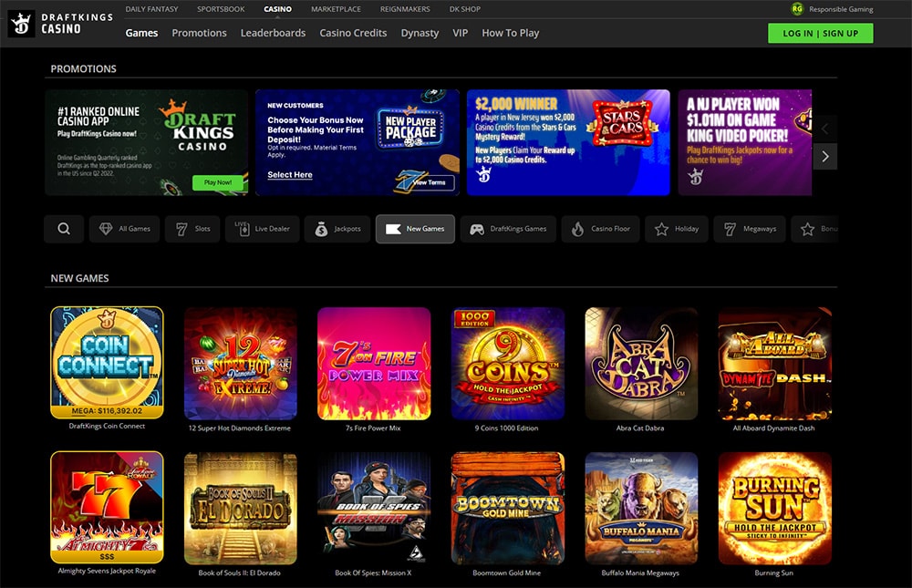Launch DraftKings Coin Connect game
Viewport: 912px width, 588px height.
pos(107,362)
